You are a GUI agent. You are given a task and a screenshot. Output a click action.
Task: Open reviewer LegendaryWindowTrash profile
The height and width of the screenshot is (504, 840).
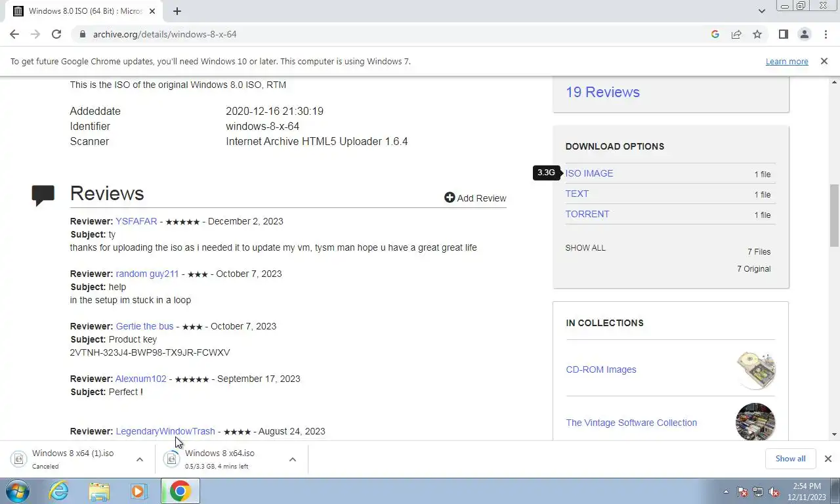(165, 431)
